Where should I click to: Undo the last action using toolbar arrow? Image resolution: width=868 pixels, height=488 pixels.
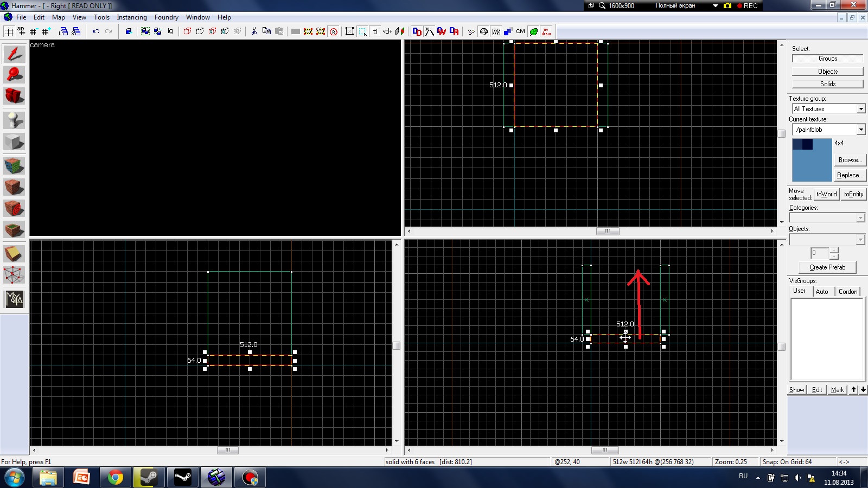click(x=96, y=31)
